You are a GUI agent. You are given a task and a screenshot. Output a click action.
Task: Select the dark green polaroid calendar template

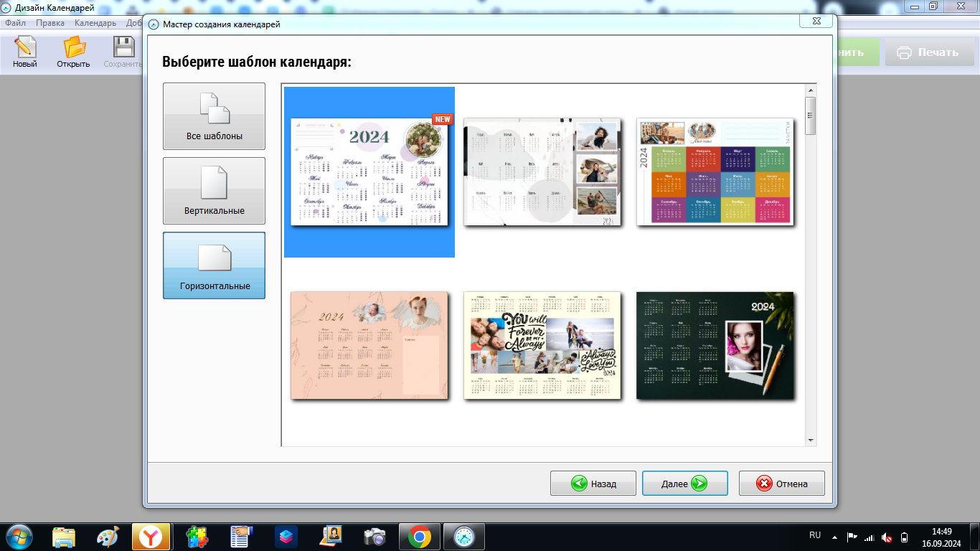tap(715, 345)
